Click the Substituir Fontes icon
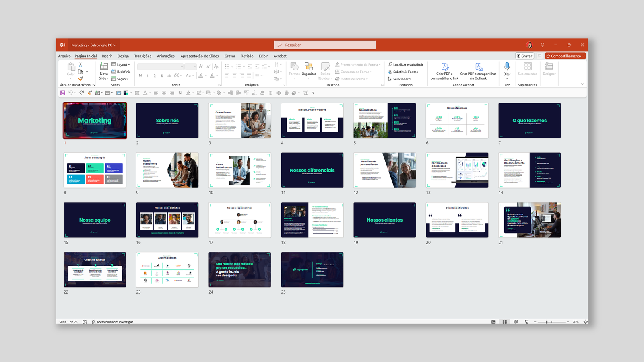644x362 pixels. (x=390, y=72)
